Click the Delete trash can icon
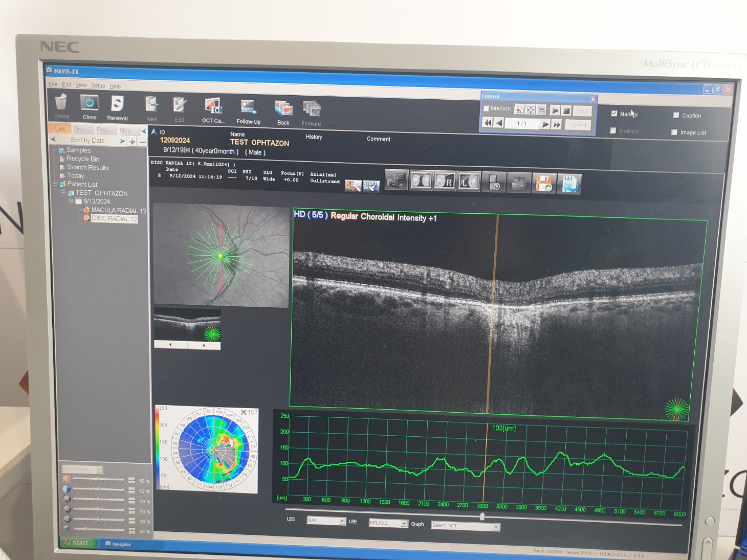 (61, 102)
